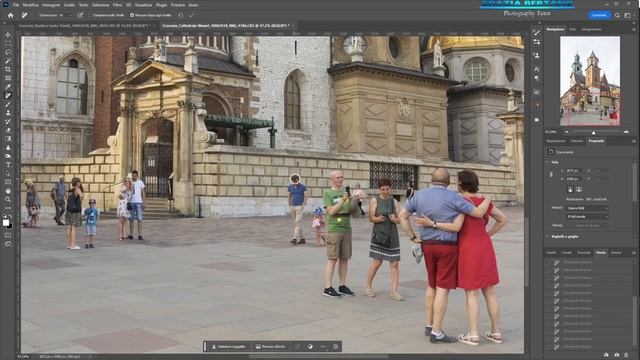
Task: Switch to the Istogramma tab
Action: click(x=591, y=29)
